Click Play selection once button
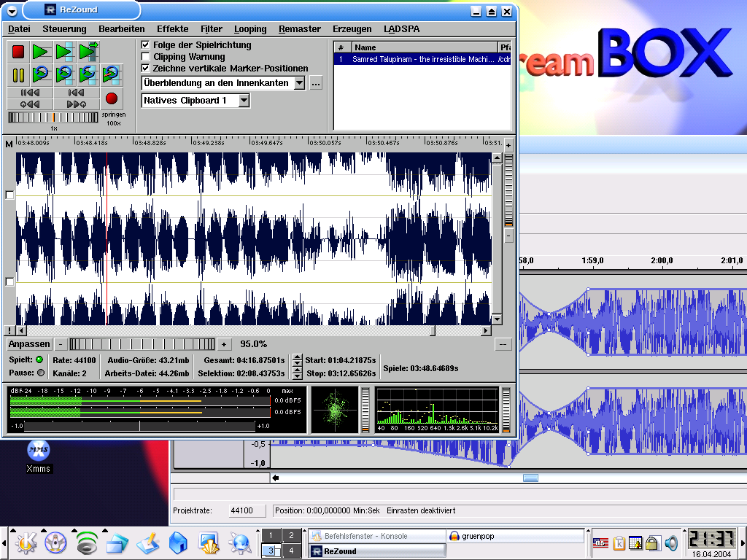Screen dimensions: 747x560 point(64,52)
